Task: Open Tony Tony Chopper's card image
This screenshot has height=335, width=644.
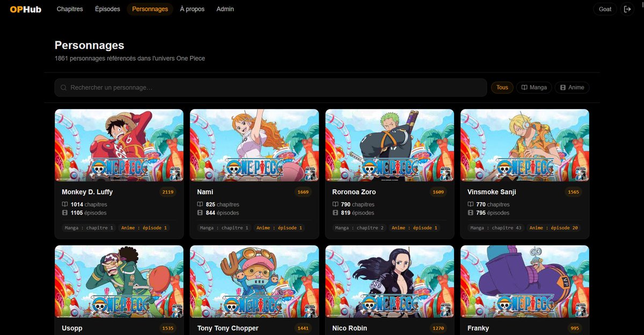Action: pyautogui.click(x=254, y=282)
